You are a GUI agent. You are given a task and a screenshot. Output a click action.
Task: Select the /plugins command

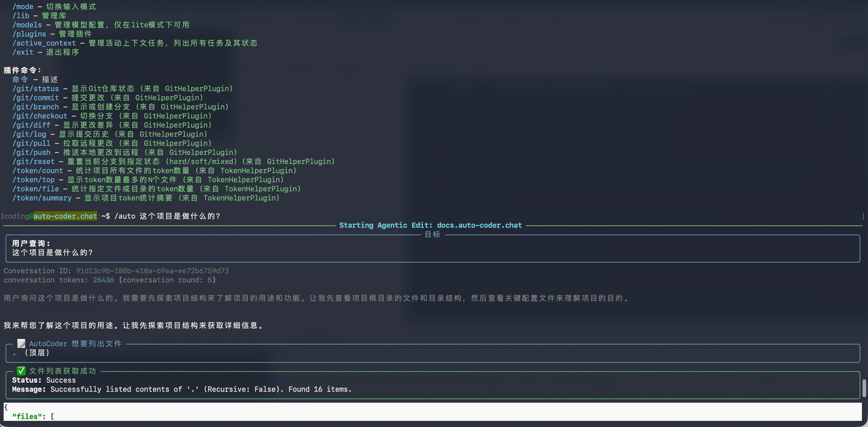tap(29, 34)
